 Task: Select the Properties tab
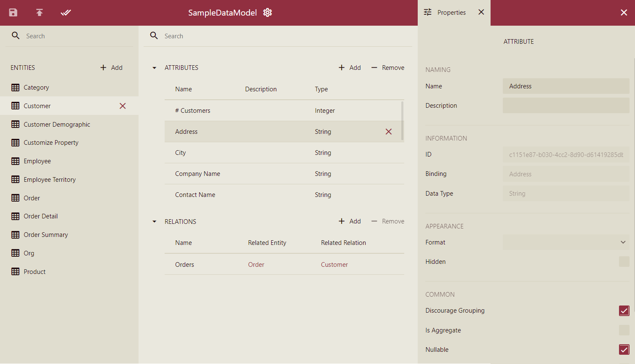tap(446, 13)
